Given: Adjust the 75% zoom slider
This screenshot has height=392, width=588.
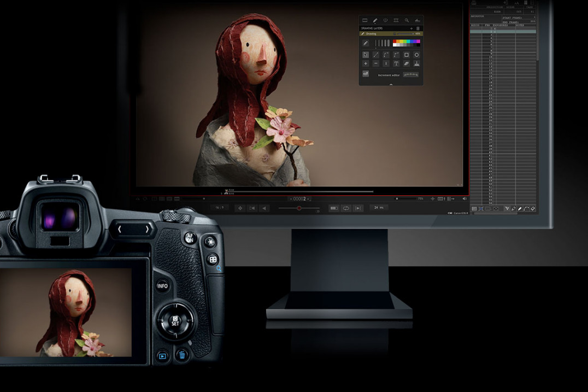Looking at the screenshot, I should [406, 198].
